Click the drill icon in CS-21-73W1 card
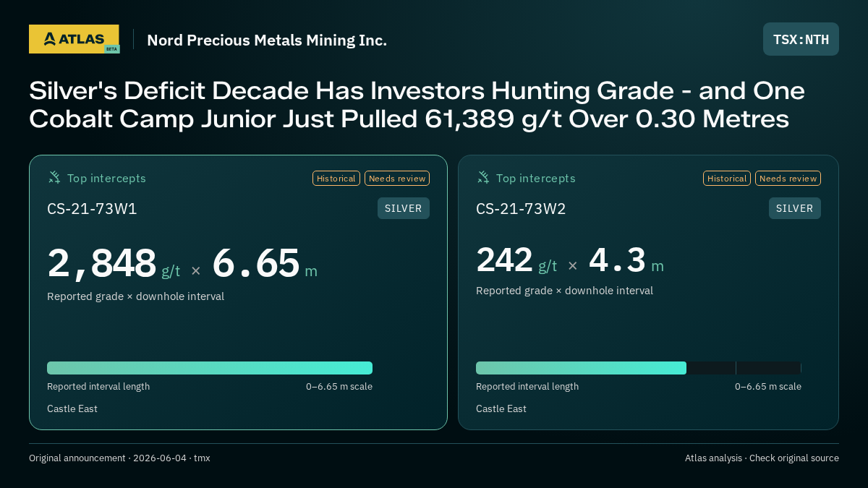Image resolution: width=868 pixels, height=488 pixels. [54, 177]
